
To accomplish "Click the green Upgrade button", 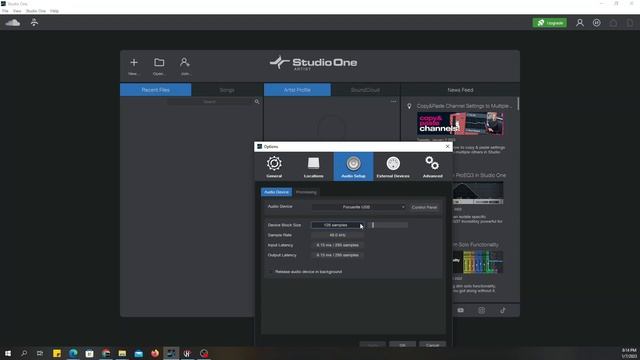I will point(550,23).
